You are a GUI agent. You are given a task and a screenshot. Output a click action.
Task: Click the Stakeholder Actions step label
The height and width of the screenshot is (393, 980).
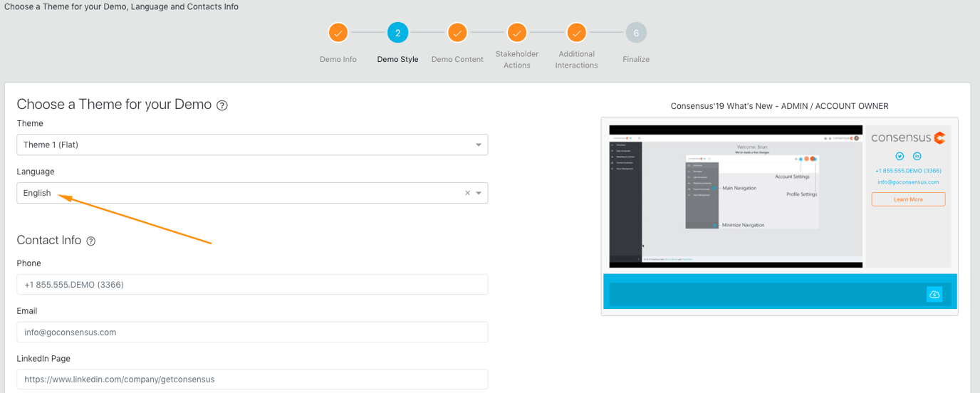point(517,59)
